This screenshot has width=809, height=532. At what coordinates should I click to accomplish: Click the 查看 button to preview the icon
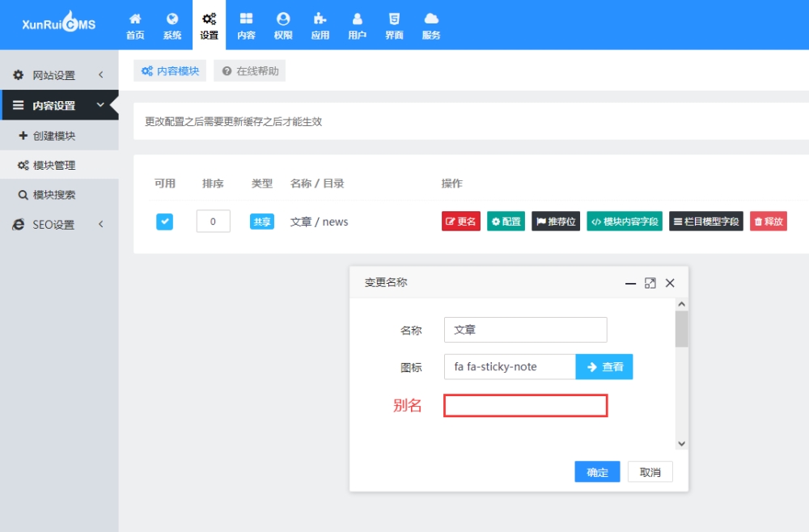pyautogui.click(x=604, y=366)
